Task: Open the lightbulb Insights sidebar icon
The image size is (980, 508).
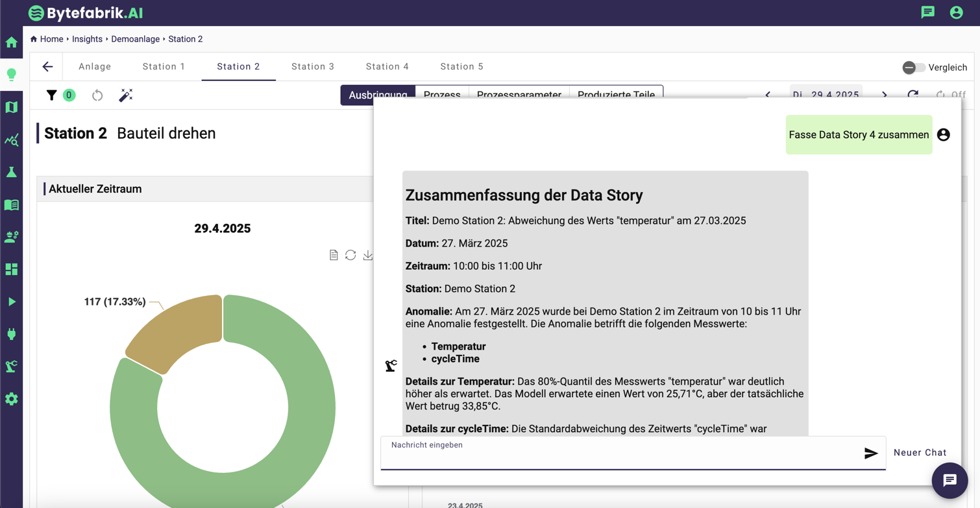Action: (x=12, y=75)
